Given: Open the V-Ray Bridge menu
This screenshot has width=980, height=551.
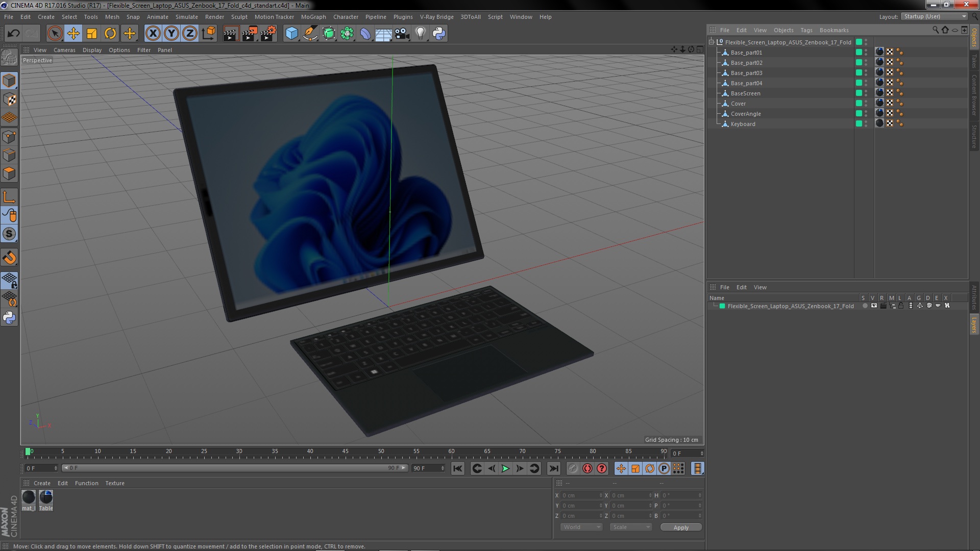Looking at the screenshot, I should click(436, 17).
